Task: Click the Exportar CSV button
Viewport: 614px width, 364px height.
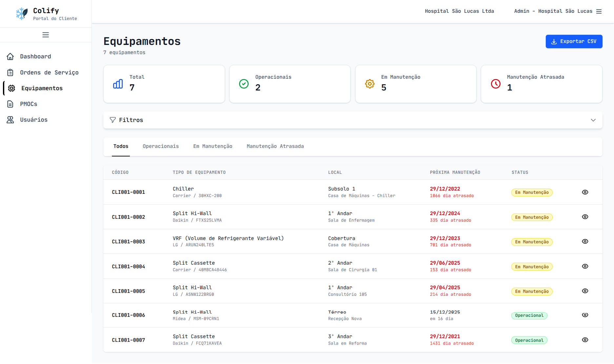Action: (574, 41)
